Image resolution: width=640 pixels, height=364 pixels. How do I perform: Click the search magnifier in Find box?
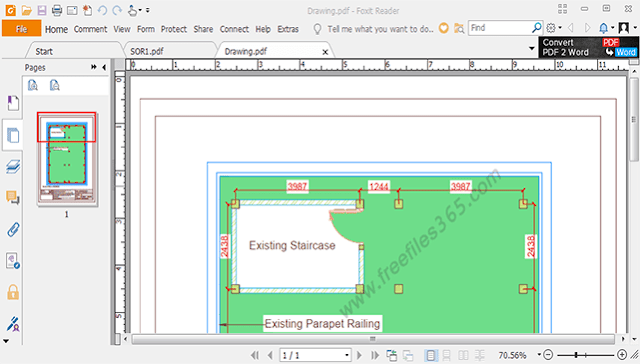[536, 28]
